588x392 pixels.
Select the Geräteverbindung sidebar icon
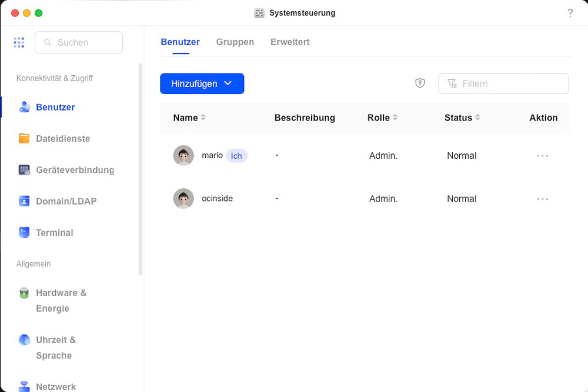(24, 170)
